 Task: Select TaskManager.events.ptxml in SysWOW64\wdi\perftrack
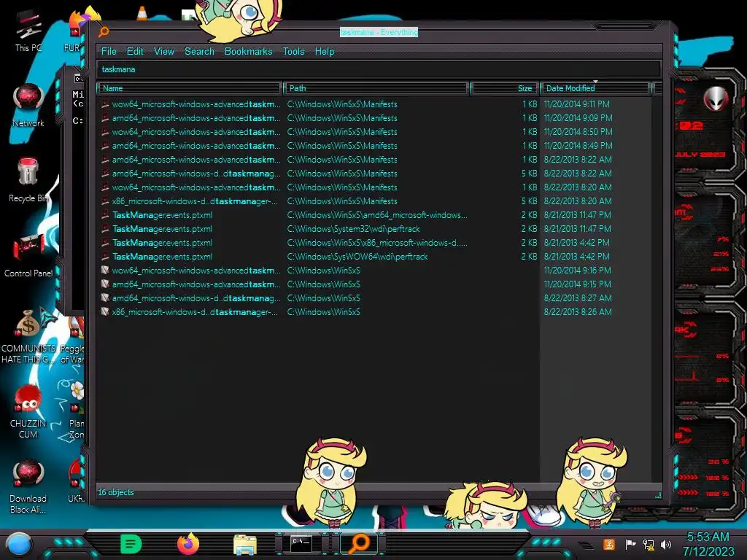(x=374, y=257)
